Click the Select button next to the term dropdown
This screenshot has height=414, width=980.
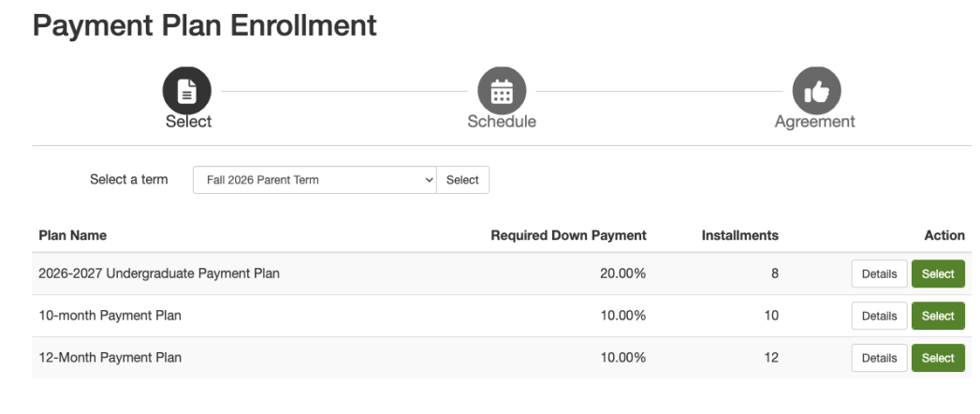point(462,180)
